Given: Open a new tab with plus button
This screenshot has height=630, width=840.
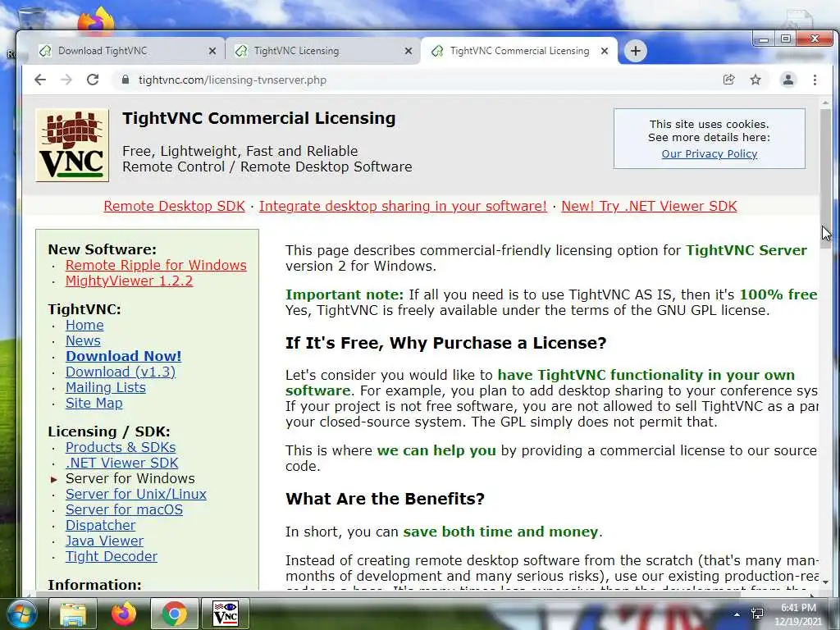Looking at the screenshot, I should [x=636, y=51].
